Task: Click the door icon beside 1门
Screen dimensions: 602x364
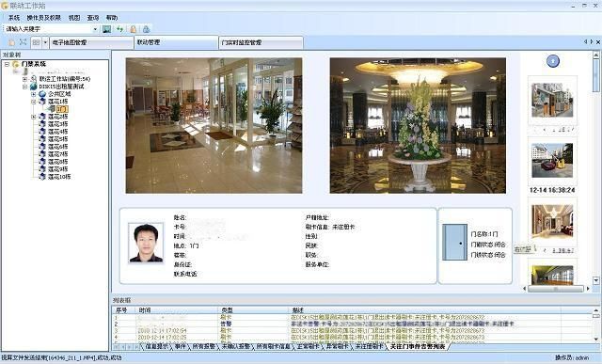Action: 52,109
